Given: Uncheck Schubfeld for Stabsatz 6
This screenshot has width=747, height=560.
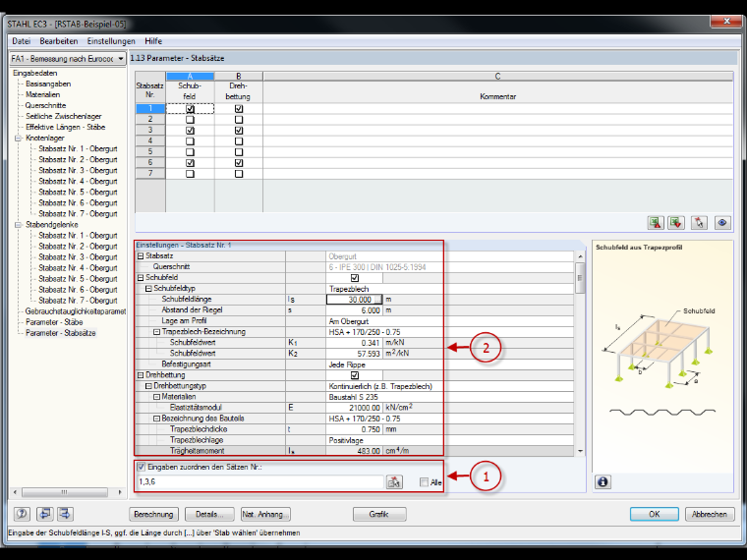Looking at the screenshot, I should (190, 163).
